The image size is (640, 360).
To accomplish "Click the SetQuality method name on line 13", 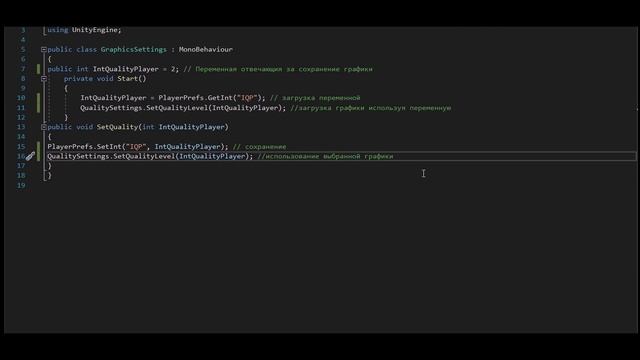I will [x=118, y=127].
